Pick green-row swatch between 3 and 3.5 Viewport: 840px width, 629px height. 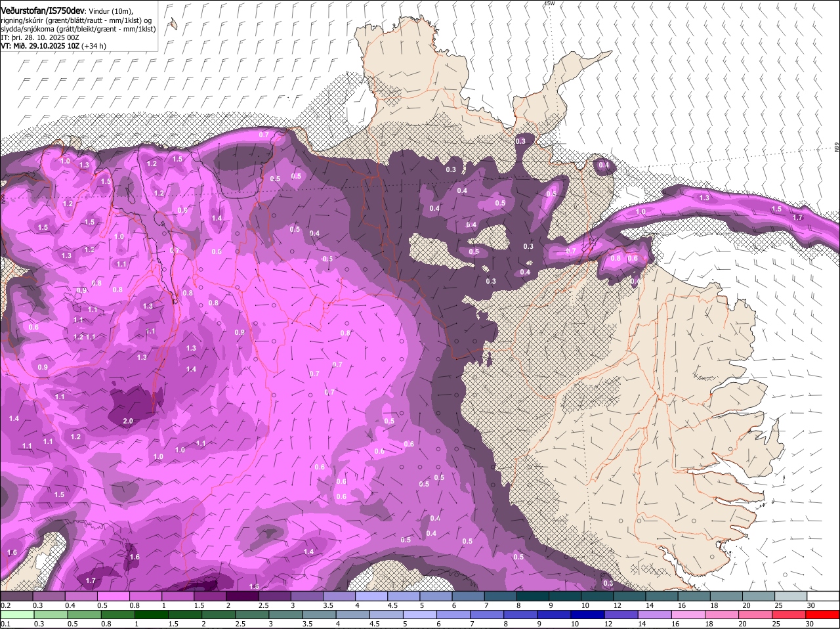pyautogui.click(x=285, y=615)
